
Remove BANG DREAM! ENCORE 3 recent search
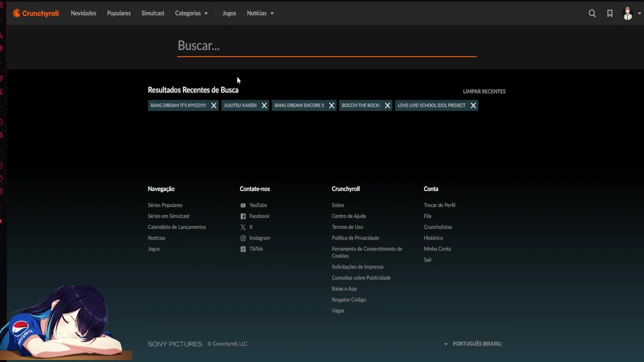pos(332,106)
